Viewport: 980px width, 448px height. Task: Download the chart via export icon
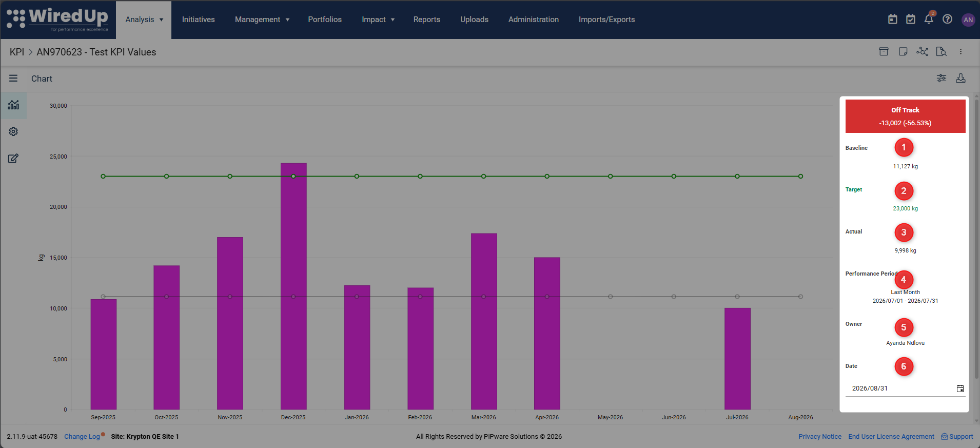(961, 78)
